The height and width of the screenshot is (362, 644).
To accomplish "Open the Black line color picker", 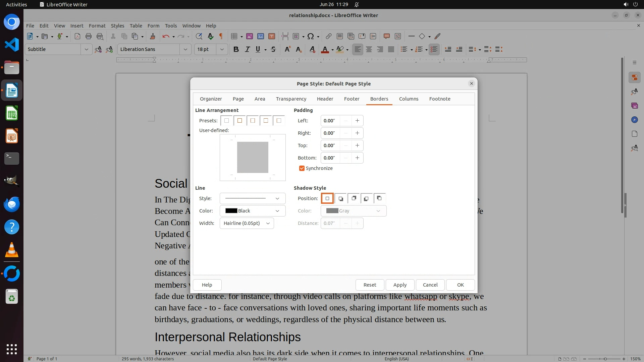I will (252, 211).
